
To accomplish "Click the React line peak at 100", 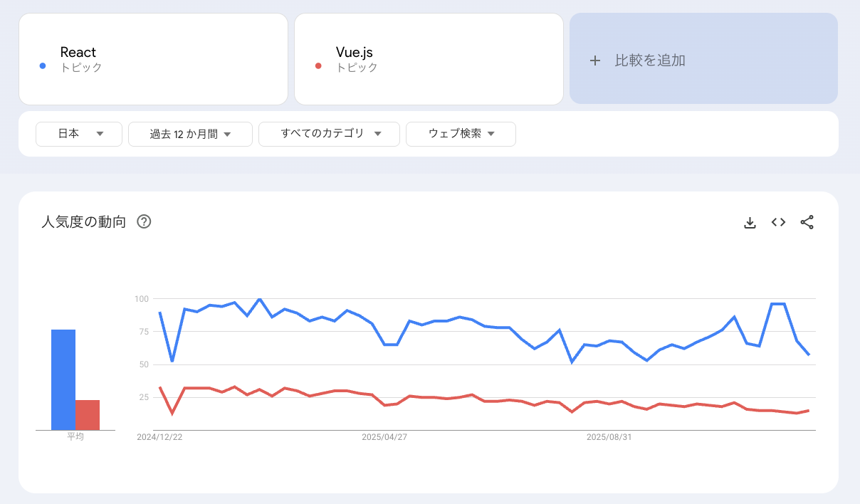I will [260, 300].
